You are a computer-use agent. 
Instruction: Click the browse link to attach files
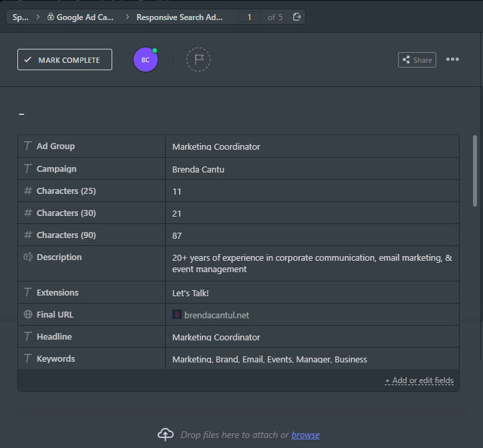(305, 435)
